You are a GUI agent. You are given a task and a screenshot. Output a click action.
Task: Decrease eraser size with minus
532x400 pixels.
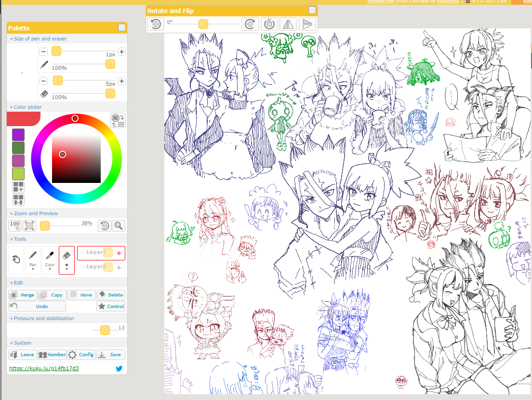(43, 81)
